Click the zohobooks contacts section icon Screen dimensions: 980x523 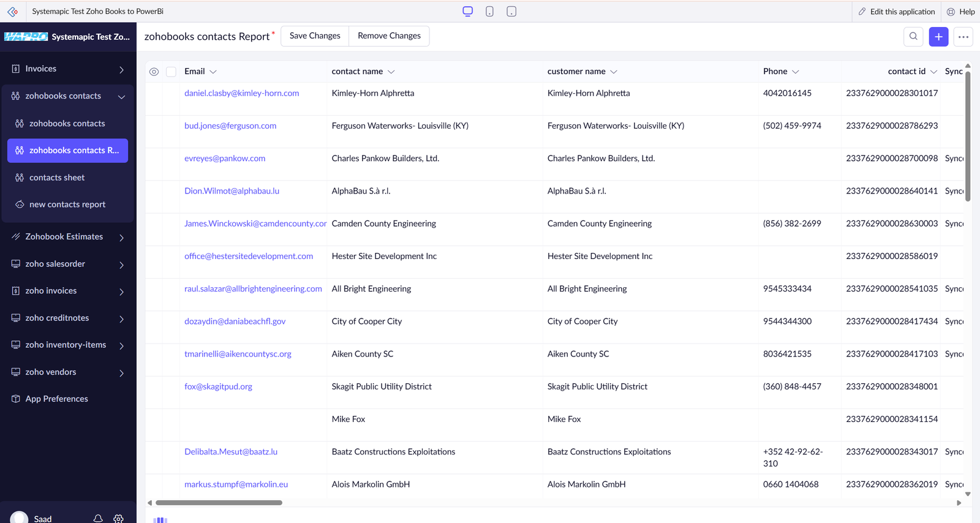[16, 96]
